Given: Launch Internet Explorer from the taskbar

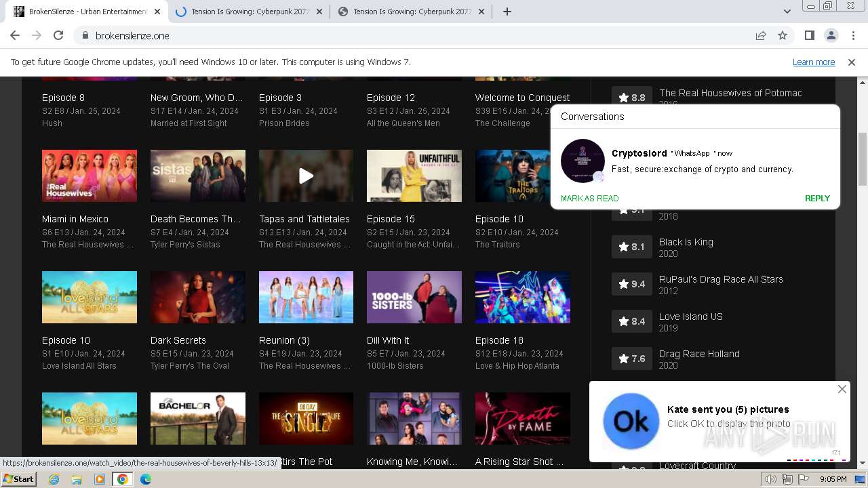Looking at the screenshot, I should click(54, 479).
